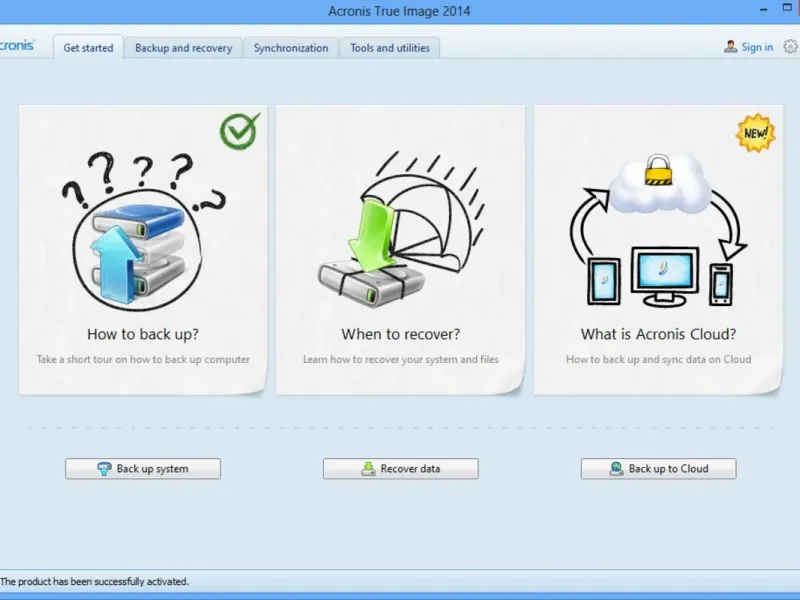This screenshot has width=800, height=600.
Task: Open the parachute recovery drive illustration
Action: tap(401, 229)
